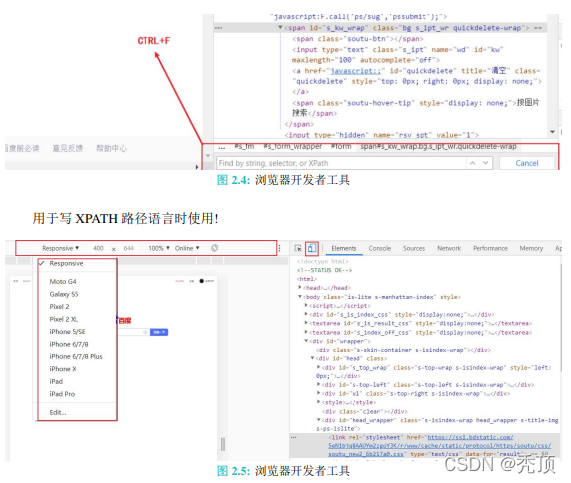Click the viewport resize handle bar
571x483 pixels.
223,444
